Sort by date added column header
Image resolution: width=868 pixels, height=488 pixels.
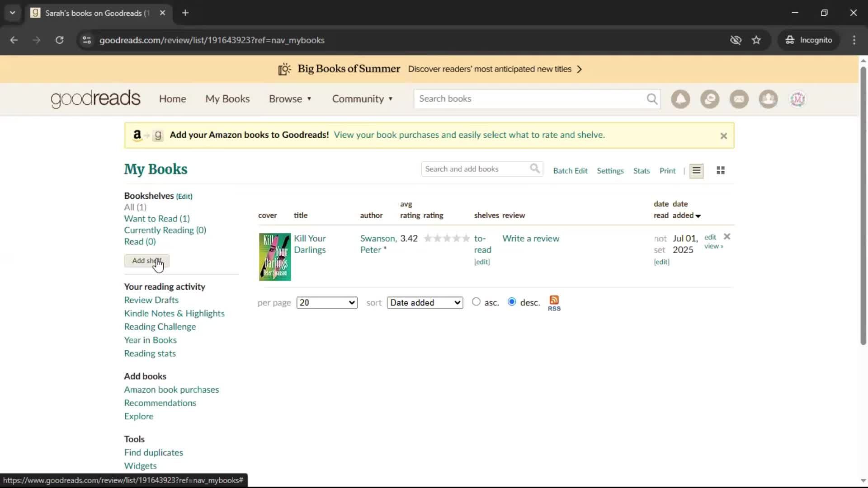(686, 210)
